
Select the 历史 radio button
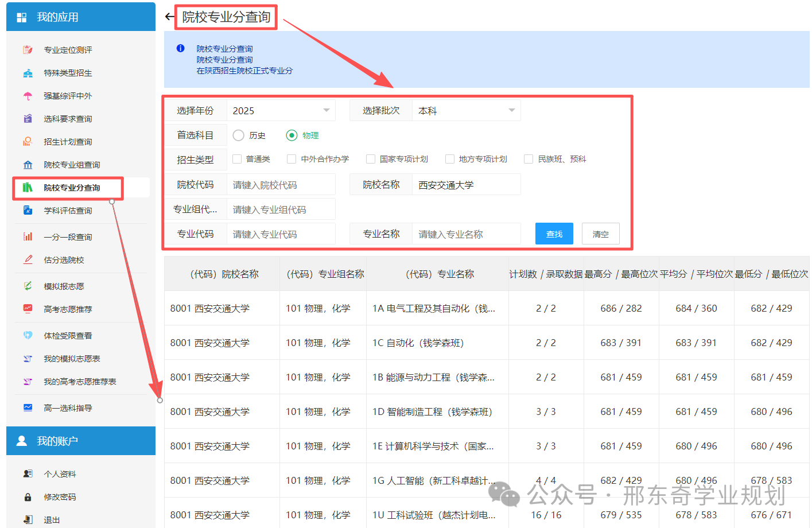(239, 135)
